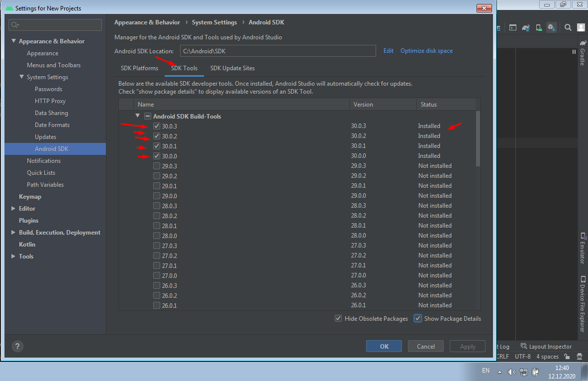Click the Apply button
Viewport: 588px width, 381px height.
(468, 347)
